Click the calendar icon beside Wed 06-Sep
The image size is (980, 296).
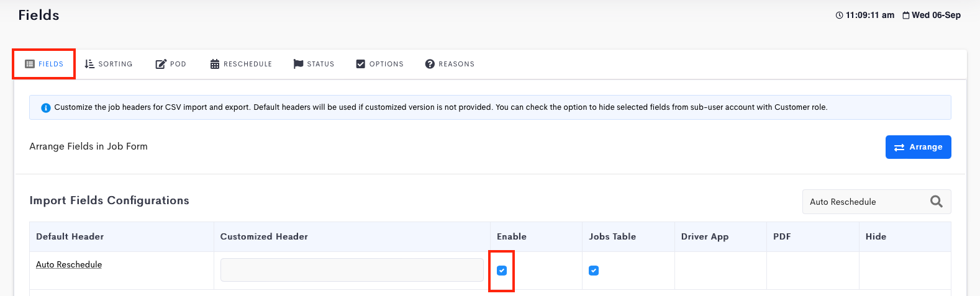(906, 16)
